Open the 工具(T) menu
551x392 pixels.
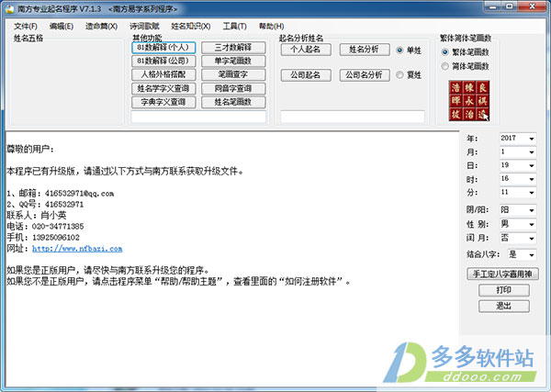click(x=234, y=27)
